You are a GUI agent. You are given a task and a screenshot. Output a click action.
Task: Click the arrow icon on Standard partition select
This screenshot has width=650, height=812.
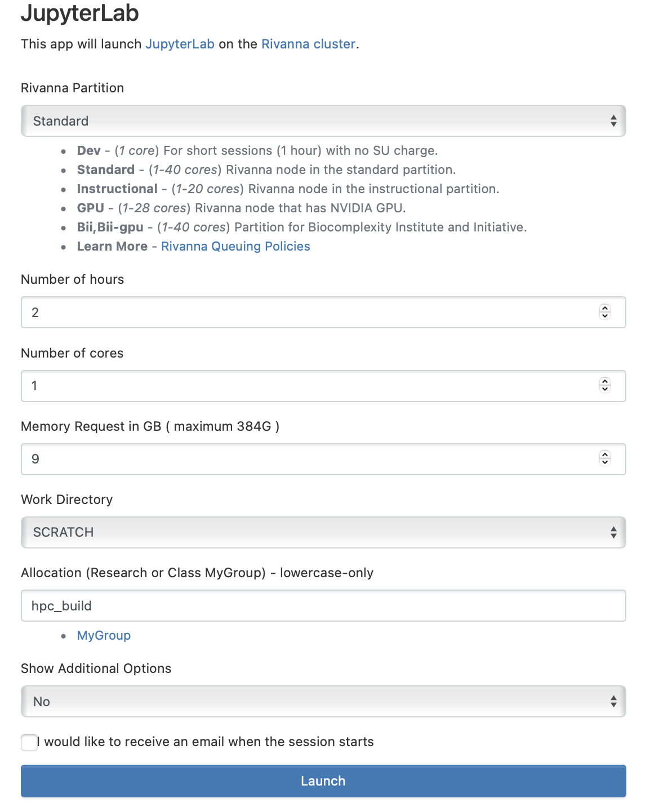(613, 121)
